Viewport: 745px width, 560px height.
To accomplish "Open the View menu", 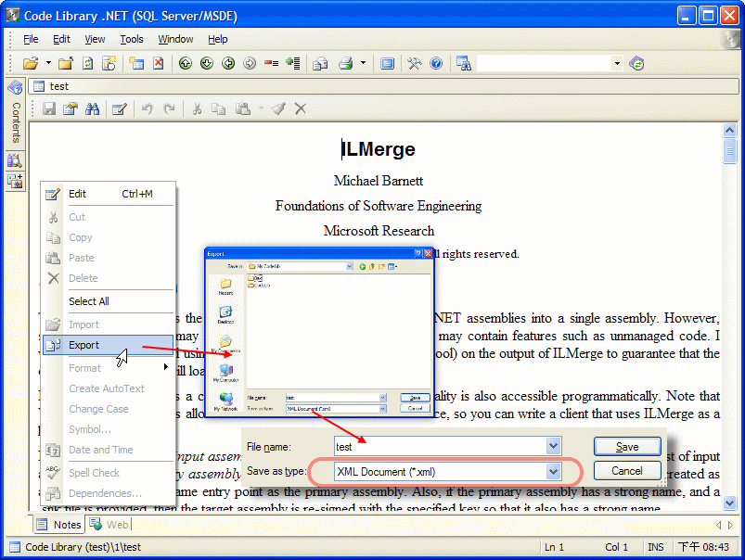I will 95,39.
